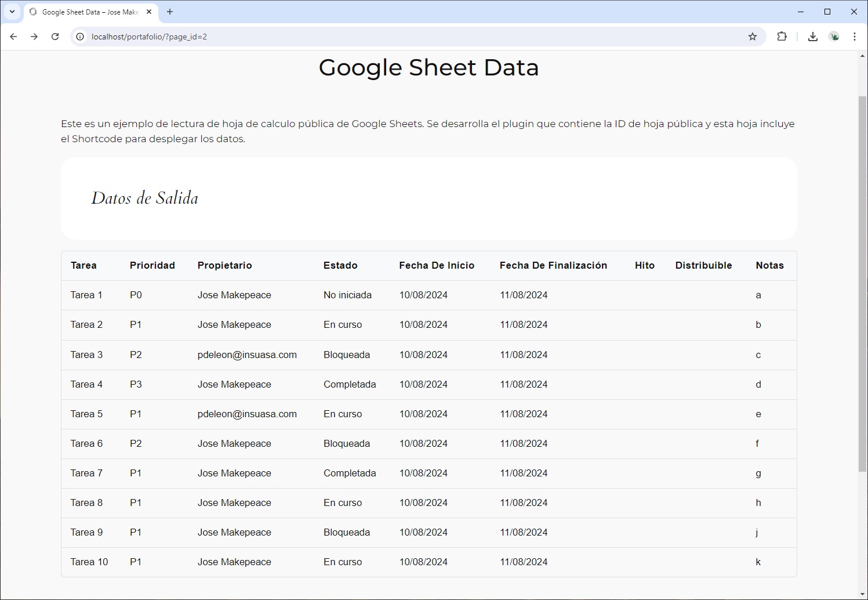
Task: Click note 'k' in Tarea 10 row
Action: [758, 562]
